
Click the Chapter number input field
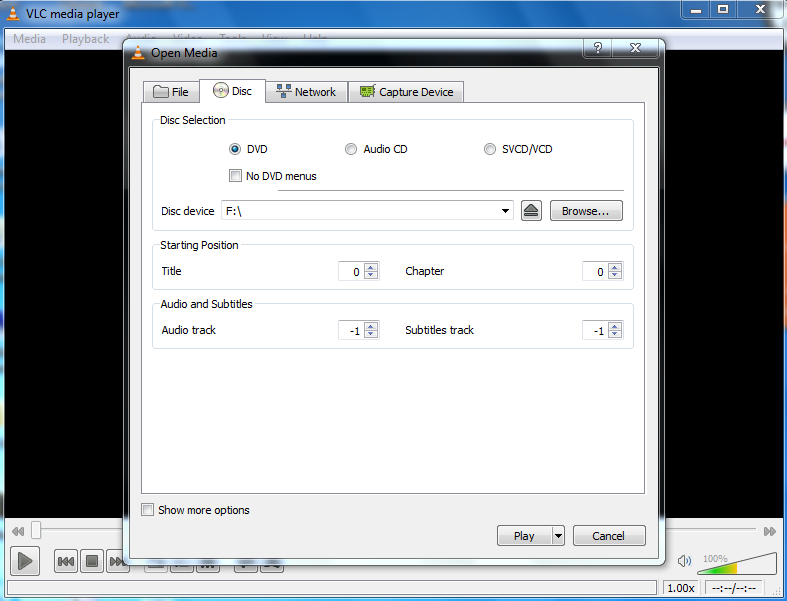click(595, 271)
